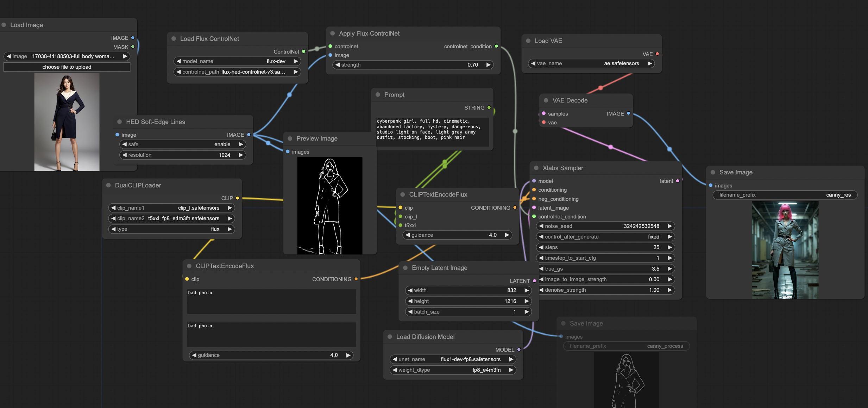Click the Apply Flux ControlNet node title
The width and height of the screenshot is (868, 408).
coord(369,33)
